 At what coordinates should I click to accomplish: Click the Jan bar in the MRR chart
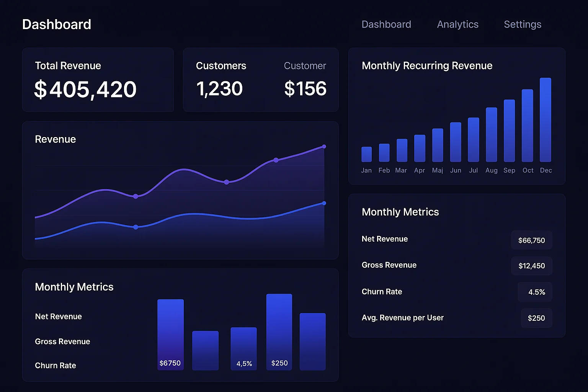366,154
